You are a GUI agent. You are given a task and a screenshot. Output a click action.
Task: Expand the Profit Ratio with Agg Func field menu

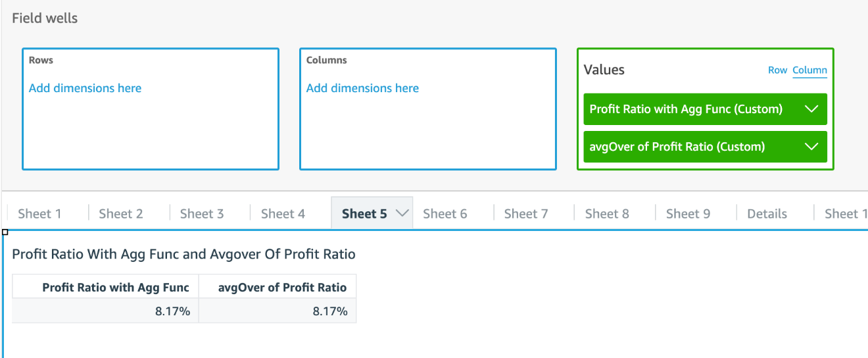pos(811,109)
